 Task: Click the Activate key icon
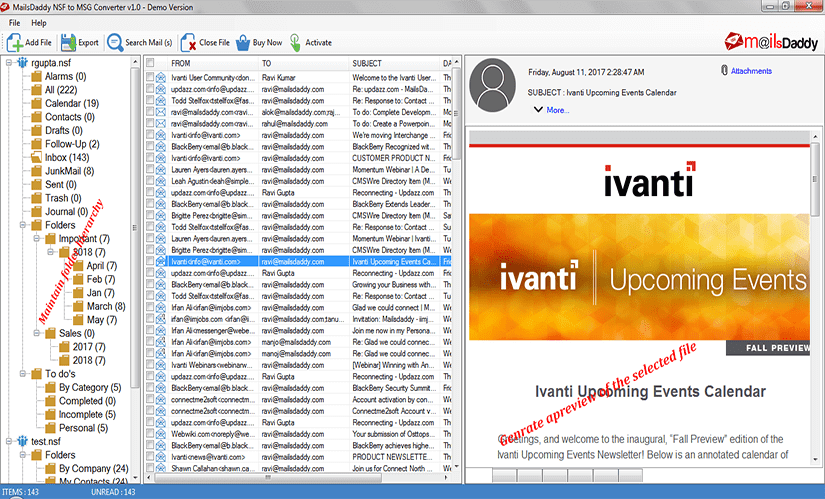pos(295,43)
